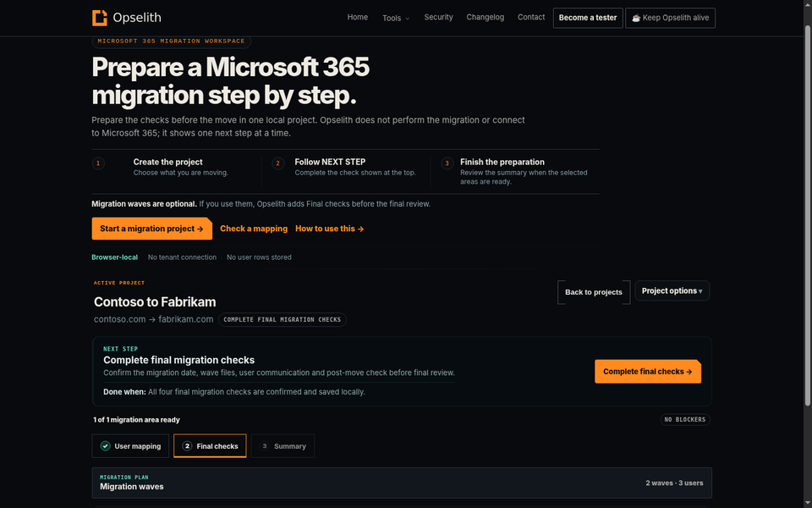Click the No tenant connection text
Image resolution: width=812 pixels, height=508 pixels.
point(183,257)
